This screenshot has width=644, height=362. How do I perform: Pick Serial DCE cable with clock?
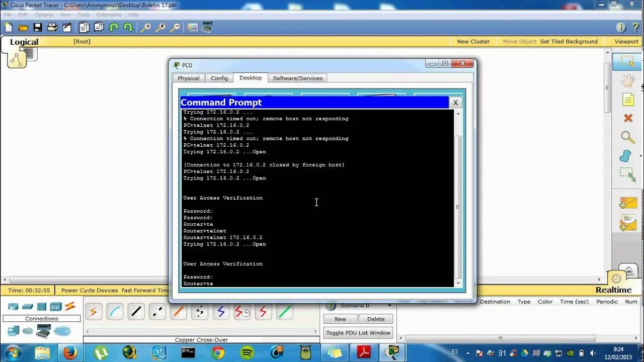242,312
